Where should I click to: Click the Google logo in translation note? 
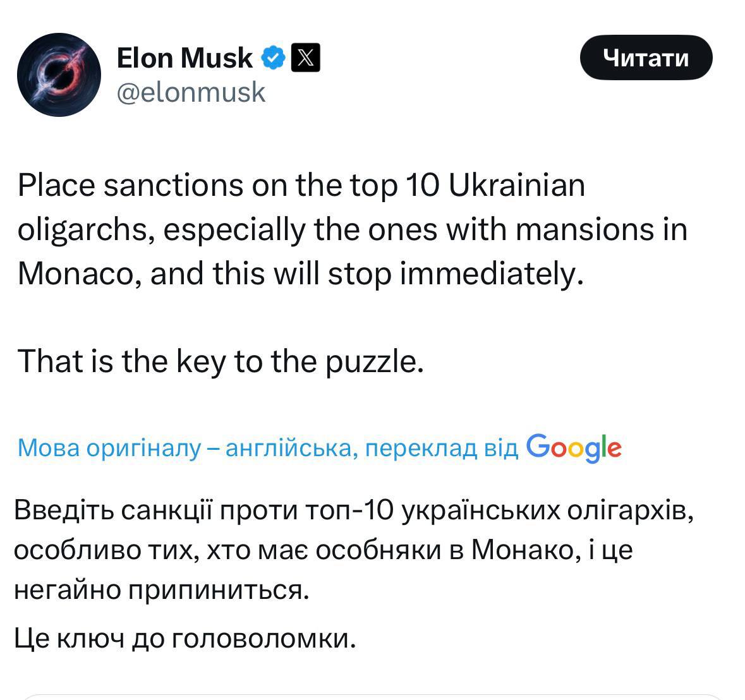574,447
